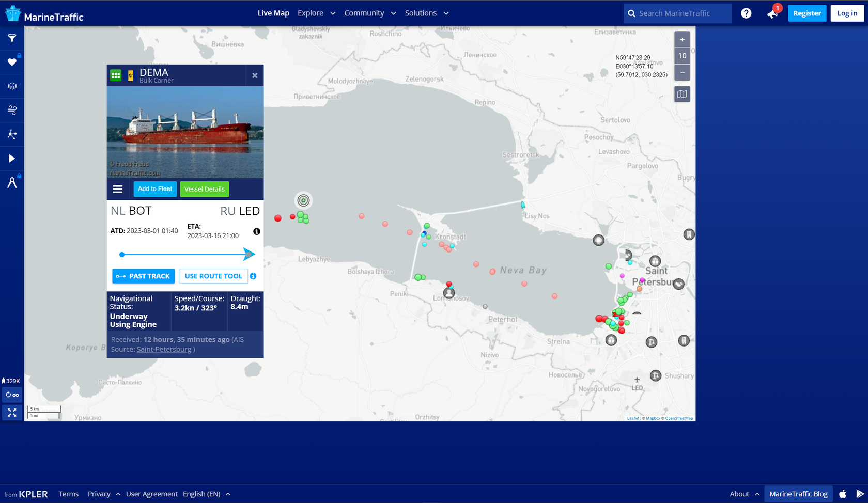Open the User Agreement link
The image size is (868, 503).
coord(152,494)
